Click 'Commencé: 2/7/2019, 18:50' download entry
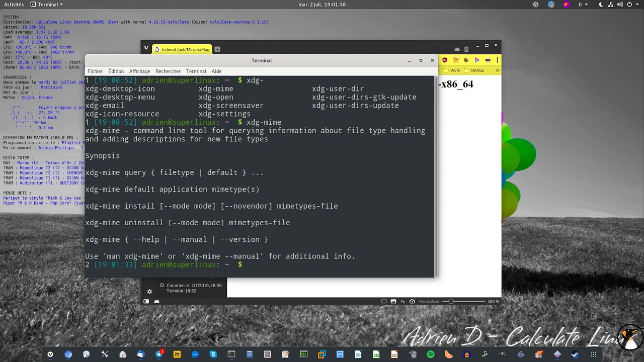 pyautogui.click(x=194, y=285)
